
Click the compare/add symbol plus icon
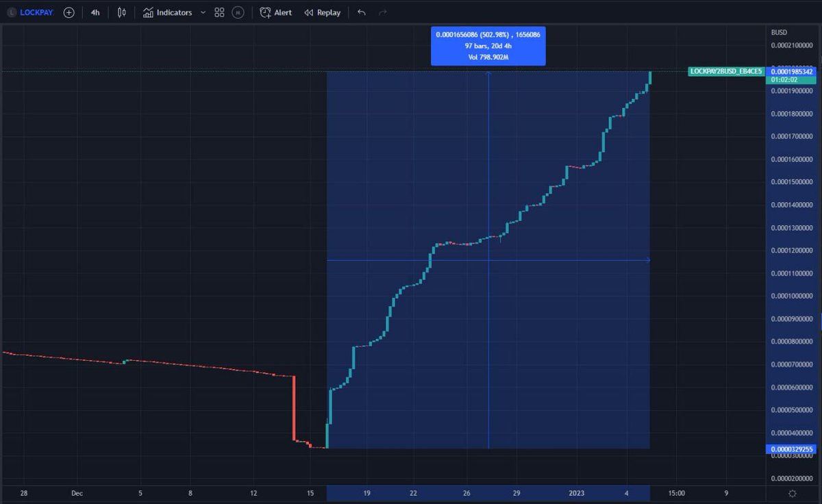pyautogui.click(x=68, y=12)
